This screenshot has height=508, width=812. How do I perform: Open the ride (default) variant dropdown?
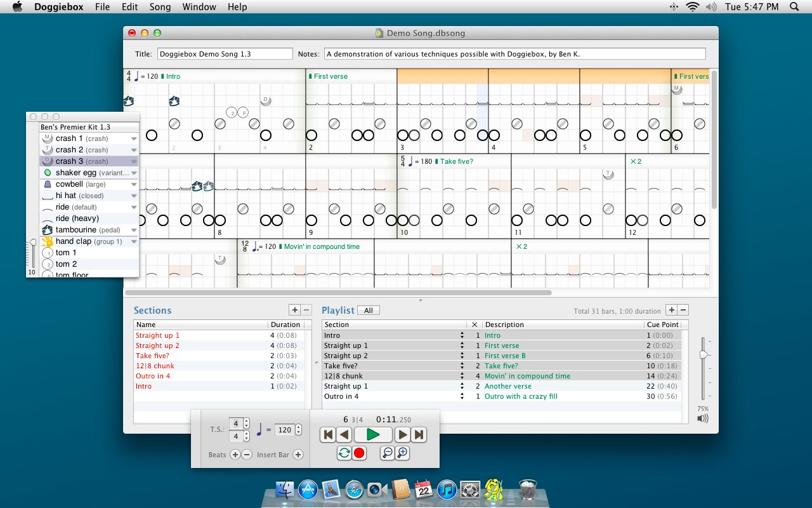coord(134,207)
